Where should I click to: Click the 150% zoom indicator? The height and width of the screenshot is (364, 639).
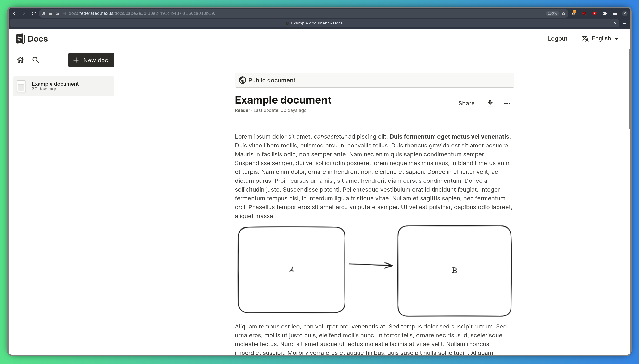552,13
